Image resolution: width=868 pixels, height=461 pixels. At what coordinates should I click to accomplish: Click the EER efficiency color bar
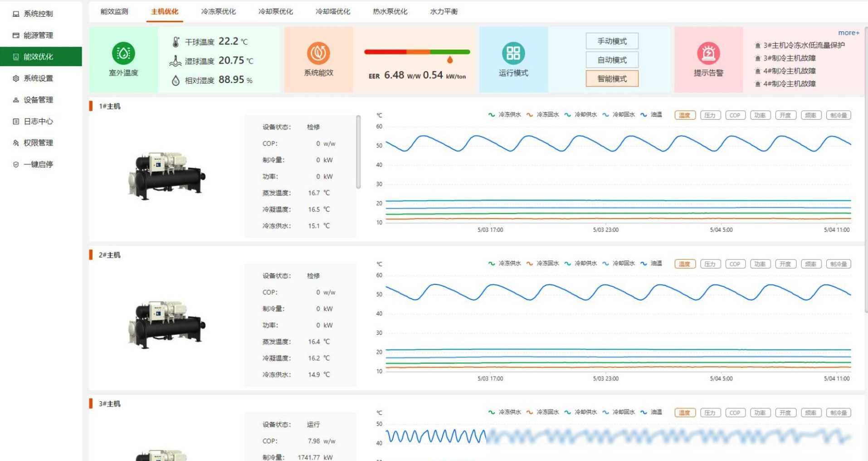tap(417, 52)
